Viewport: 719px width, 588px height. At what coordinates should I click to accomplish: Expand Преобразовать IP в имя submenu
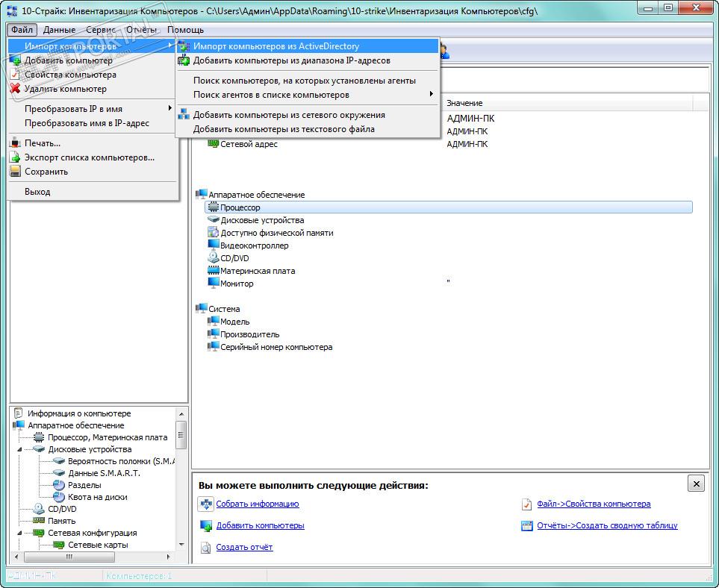[92, 109]
